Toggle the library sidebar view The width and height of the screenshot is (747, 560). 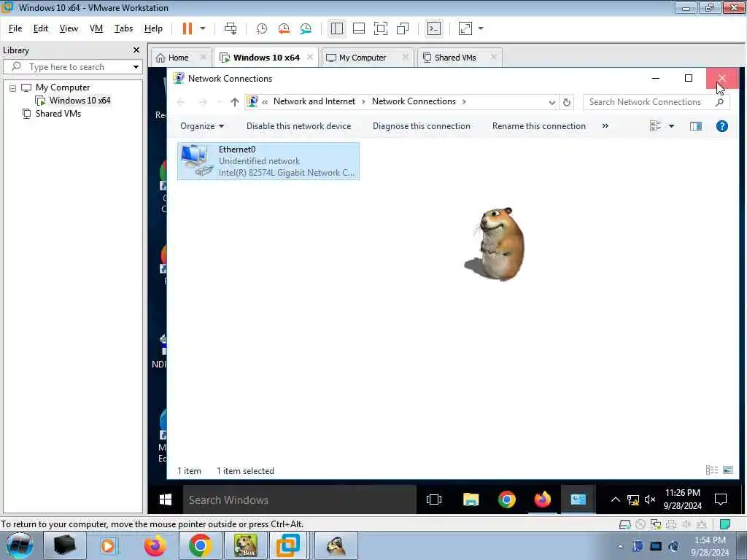point(337,28)
